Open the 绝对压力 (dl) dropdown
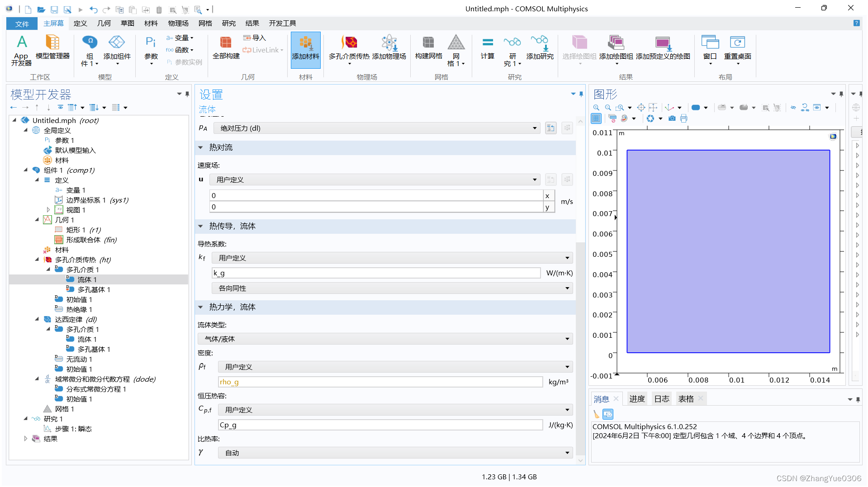 point(377,128)
